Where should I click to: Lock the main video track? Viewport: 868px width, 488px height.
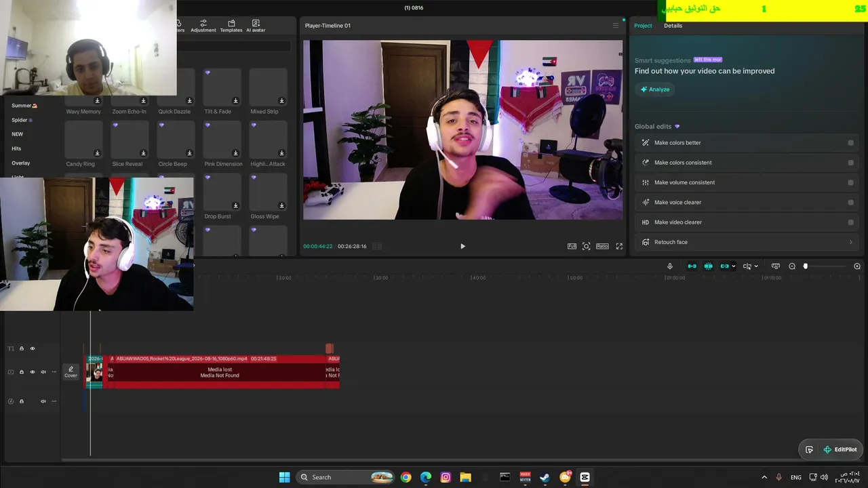21,372
